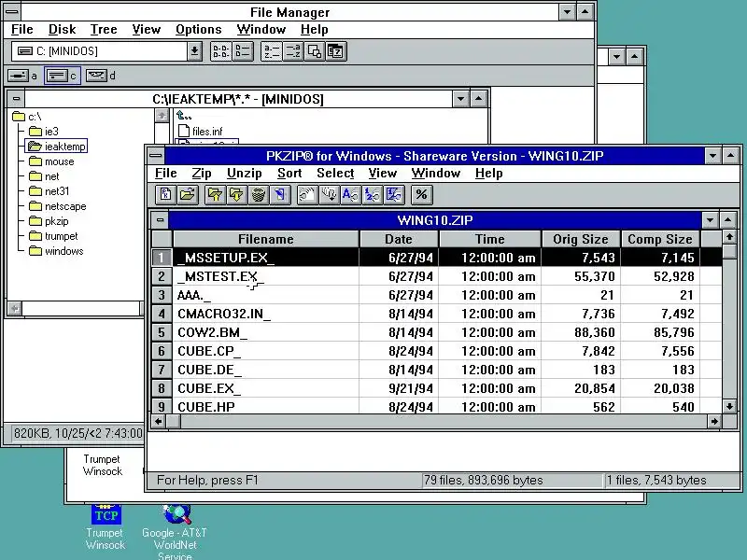
Task: Click the WING10.ZIP list scroll down arrow
Action: tap(729, 406)
